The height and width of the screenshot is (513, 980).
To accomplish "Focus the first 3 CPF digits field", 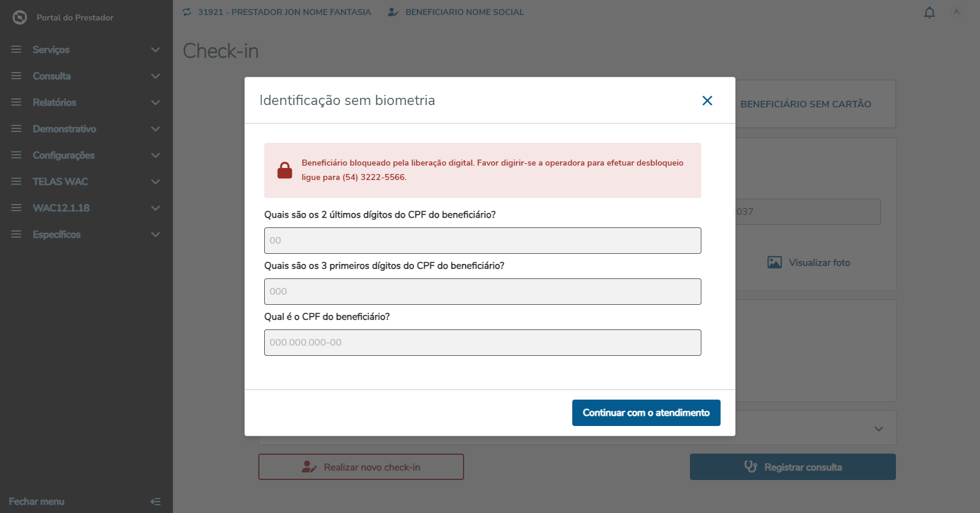I will coord(482,292).
